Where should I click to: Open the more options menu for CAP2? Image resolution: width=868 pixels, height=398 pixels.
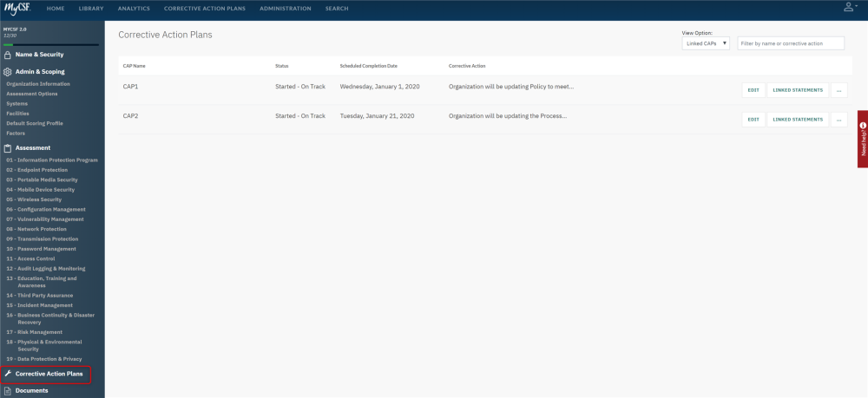[x=839, y=120]
